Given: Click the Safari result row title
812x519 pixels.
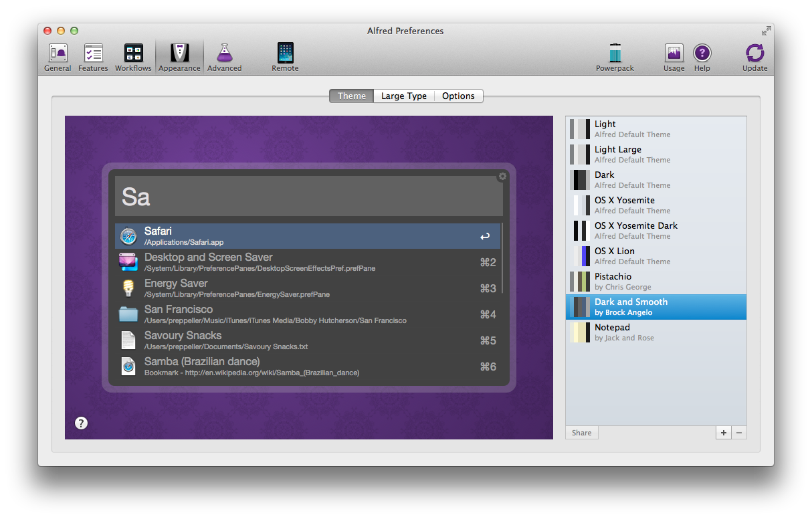Looking at the screenshot, I should click(x=158, y=231).
